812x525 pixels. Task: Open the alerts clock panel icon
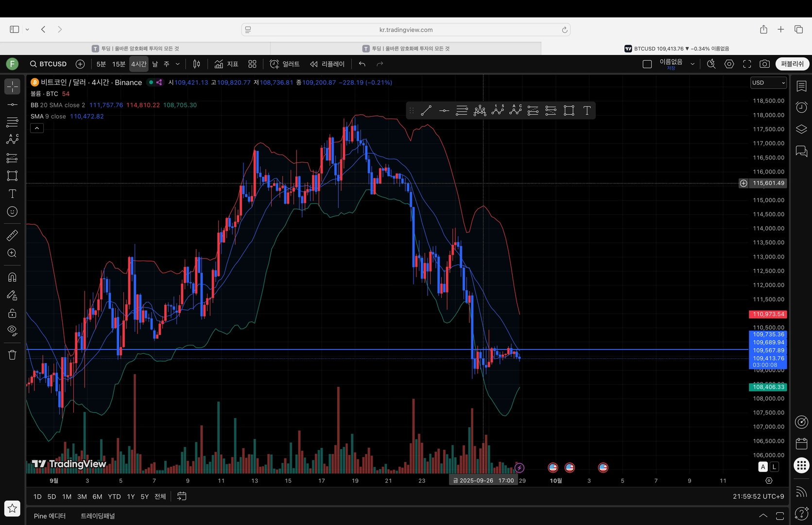tap(801, 107)
